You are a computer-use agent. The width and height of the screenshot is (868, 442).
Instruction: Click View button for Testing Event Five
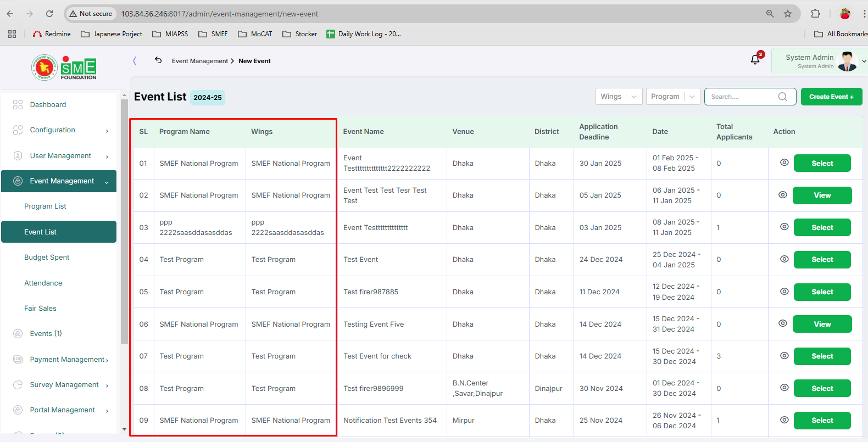pyautogui.click(x=822, y=324)
